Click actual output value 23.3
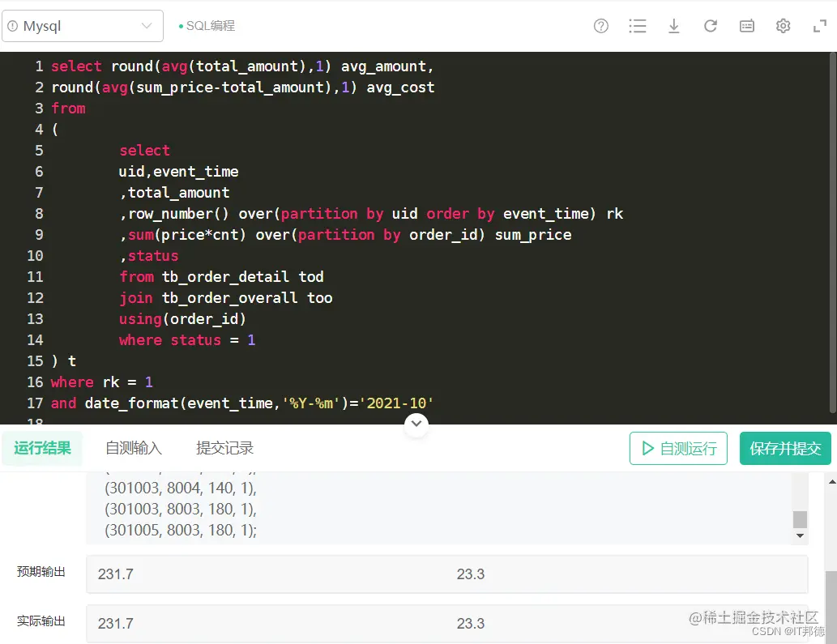The height and width of the screenshot is (644, 837). [470, 623]
